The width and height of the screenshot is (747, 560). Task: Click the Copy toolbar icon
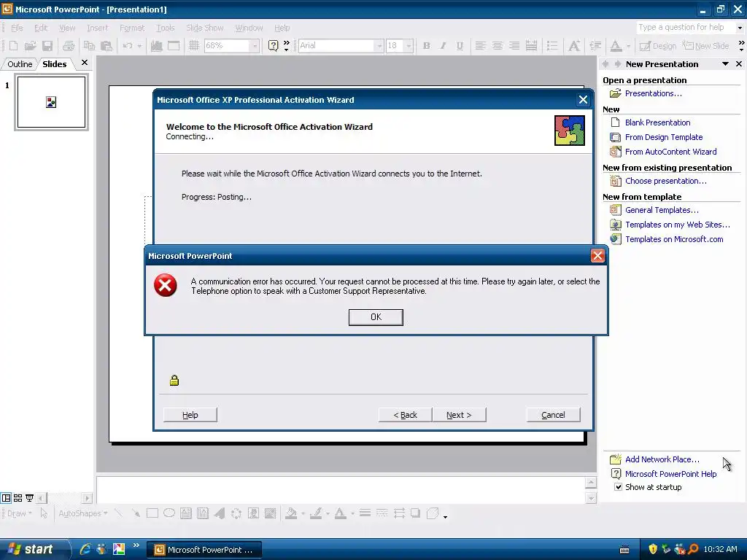[x=89, y=46]
